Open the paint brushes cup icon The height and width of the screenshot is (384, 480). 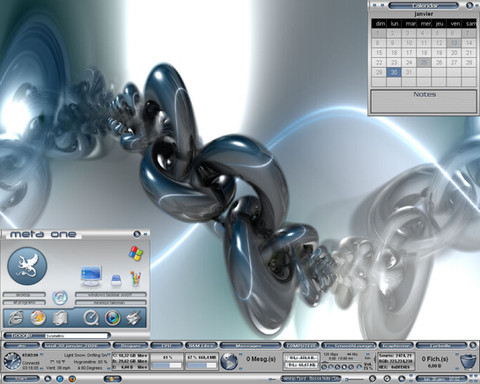pyautogui.click(x=136, y=279)
